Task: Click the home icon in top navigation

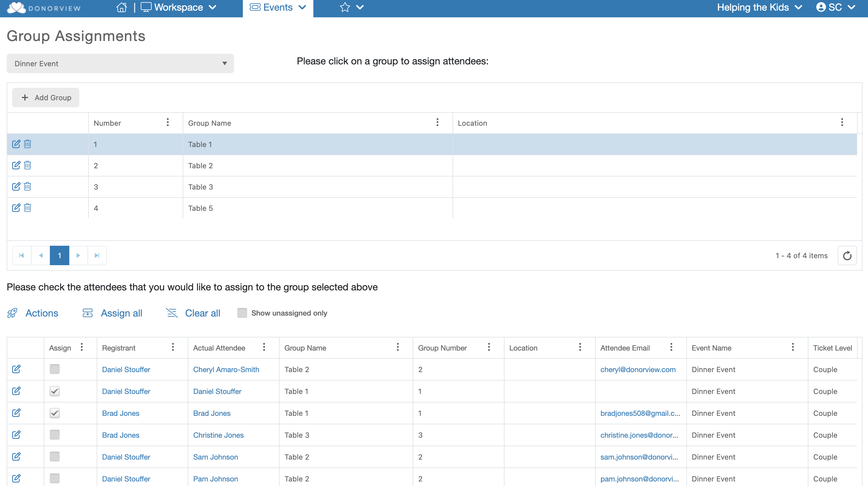Action: coord(121,7)
